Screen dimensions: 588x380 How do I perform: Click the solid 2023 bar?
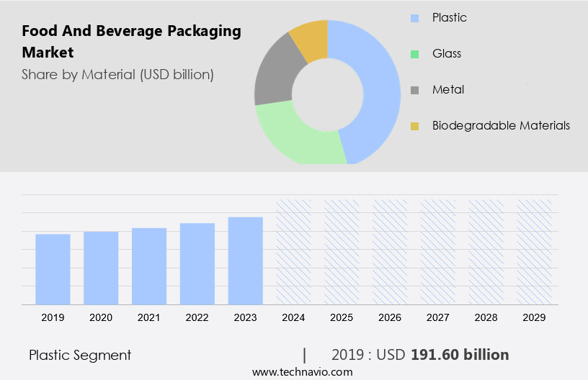(246, 261)
